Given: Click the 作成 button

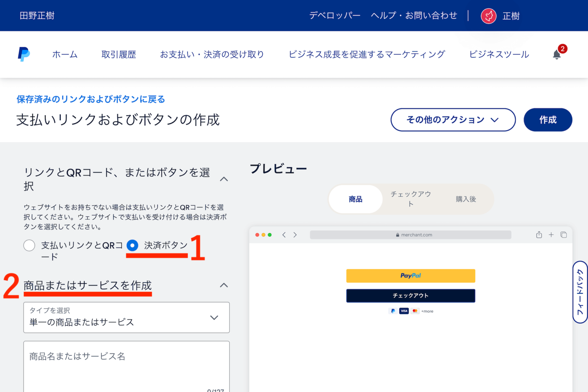Looking at the screenshot, I should [548, 120].
